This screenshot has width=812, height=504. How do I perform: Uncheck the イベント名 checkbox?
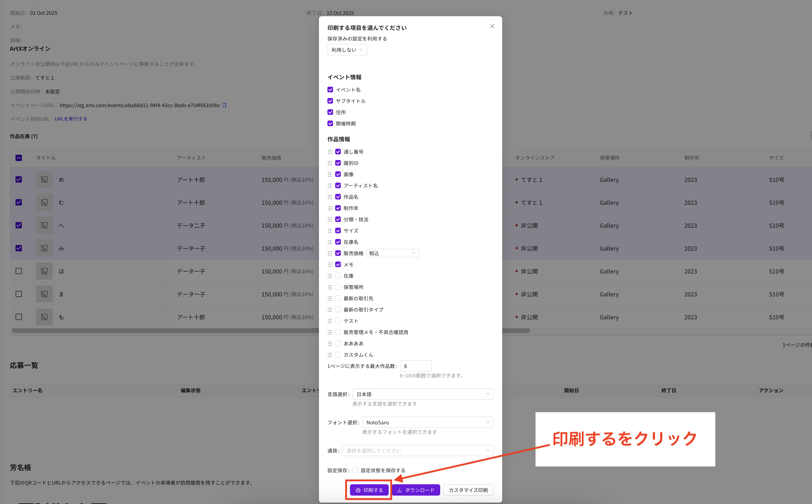(x=330, y=90)
